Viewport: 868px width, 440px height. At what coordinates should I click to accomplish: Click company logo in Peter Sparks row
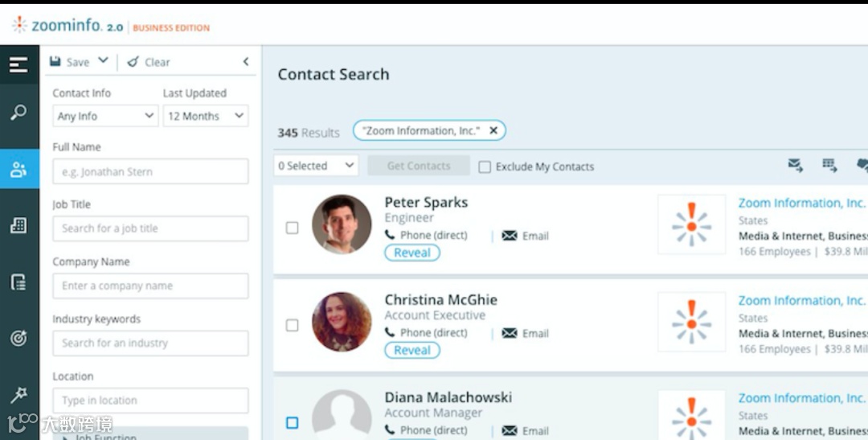(691, 224)
